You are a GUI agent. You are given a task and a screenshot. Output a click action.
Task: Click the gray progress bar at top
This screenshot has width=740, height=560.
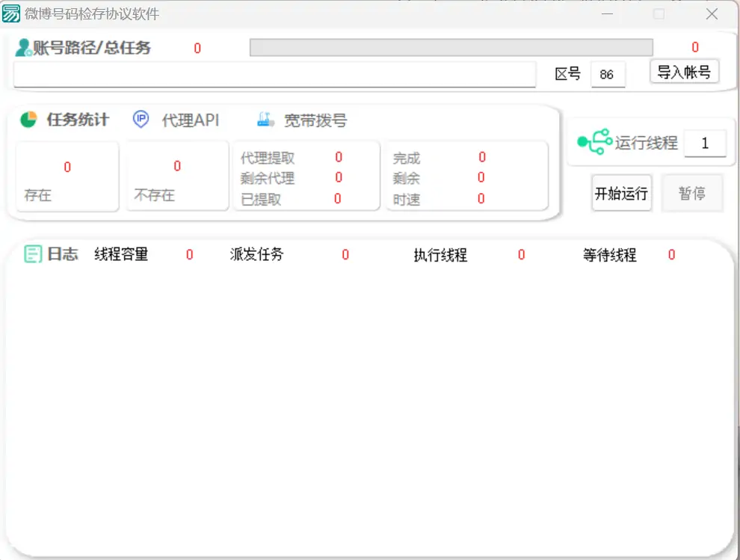[451, 48]
